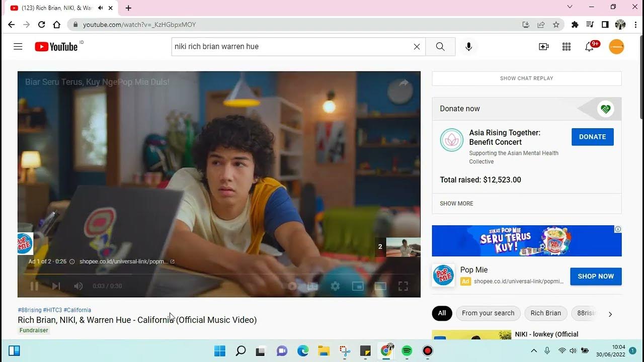Open the notifications bell
The image size is (644, 362).
point(589,47)
